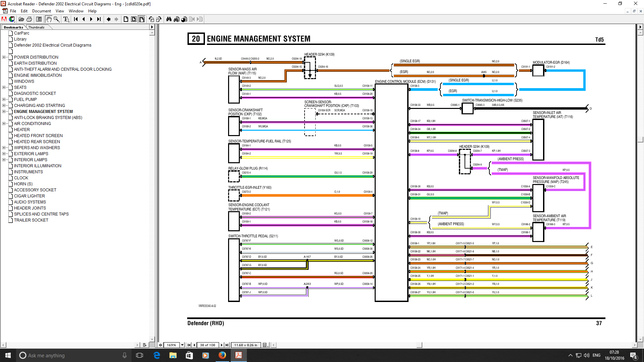Click the Open file folder icon
Screen dimensions: 644x362
tap(21, 19)
